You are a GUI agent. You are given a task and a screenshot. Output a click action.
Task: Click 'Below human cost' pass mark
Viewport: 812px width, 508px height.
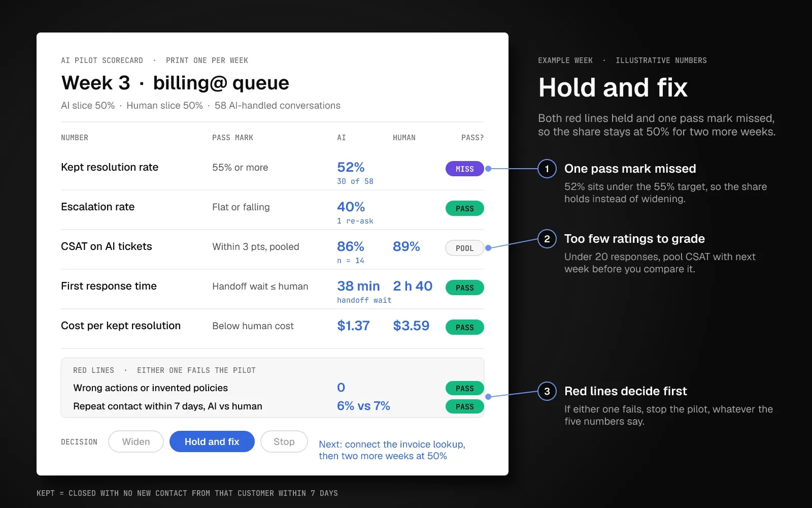[253, 326]
